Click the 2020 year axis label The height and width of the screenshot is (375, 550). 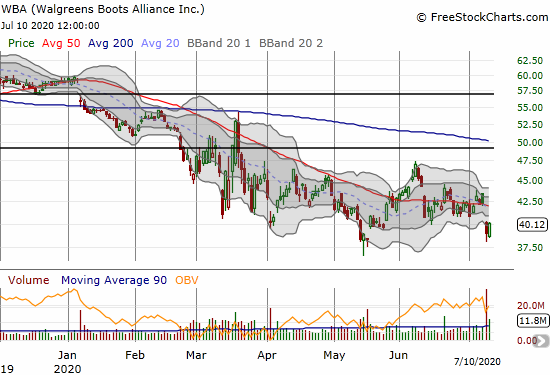pyautogui.click(x=67, y=369)
